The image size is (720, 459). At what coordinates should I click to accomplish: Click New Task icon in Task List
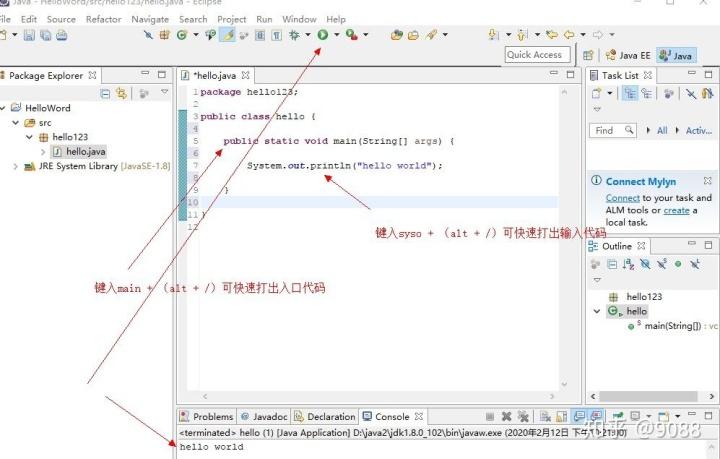click(x=596, y=94)
